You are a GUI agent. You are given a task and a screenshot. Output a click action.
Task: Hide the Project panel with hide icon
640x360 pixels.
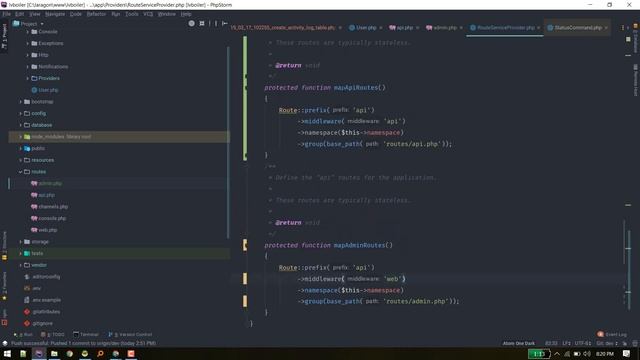(x=224, y=24)
